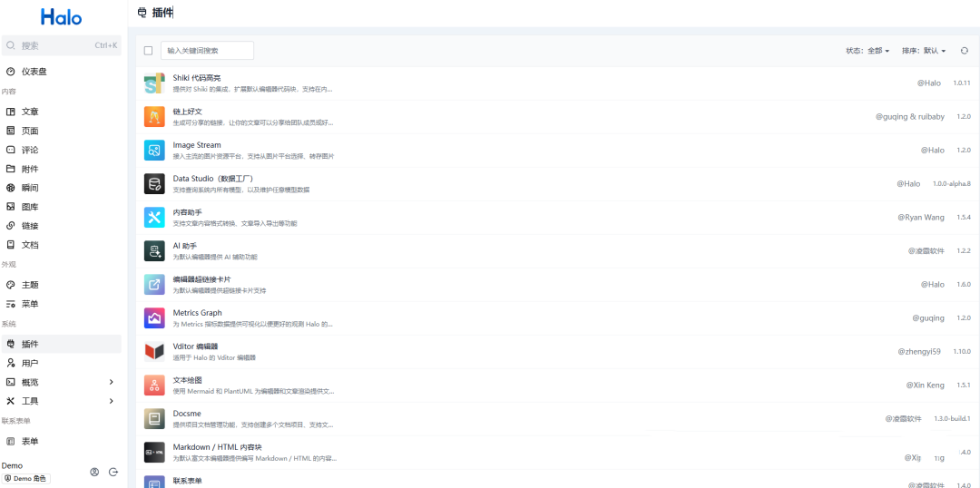The image size is (980, 488).
Task: Click the Vditor 编辑器 plugin icon
Action: click(153, 352)
